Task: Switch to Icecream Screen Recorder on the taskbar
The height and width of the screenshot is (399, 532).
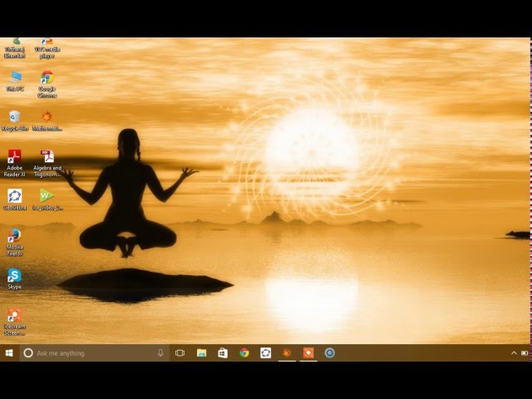Action: [308, 353]
